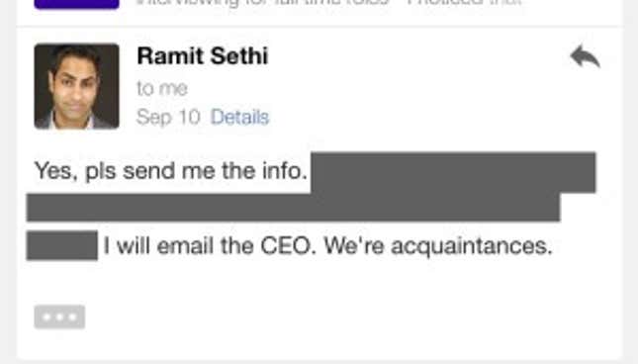Open Ramit Sethi's profile photo

click(76, 86)
